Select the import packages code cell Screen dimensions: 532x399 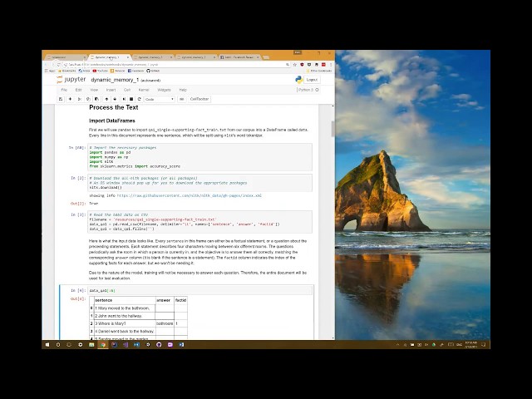click(x=199, y=157)
